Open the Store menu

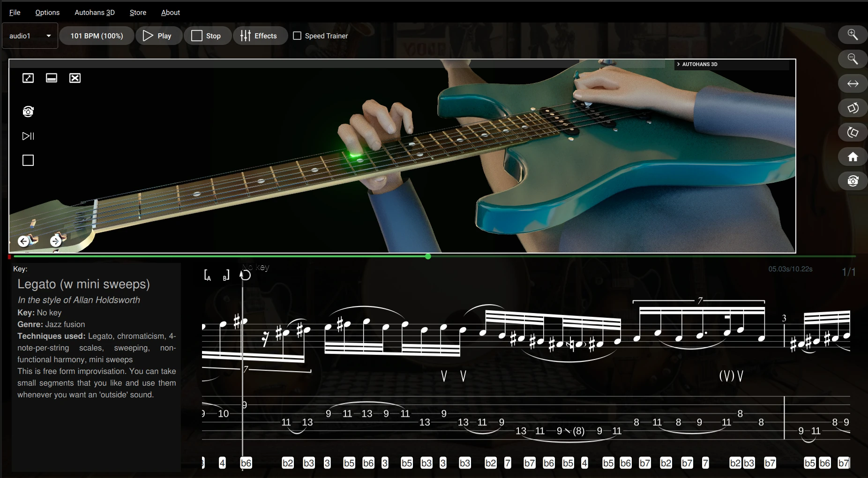137,12
